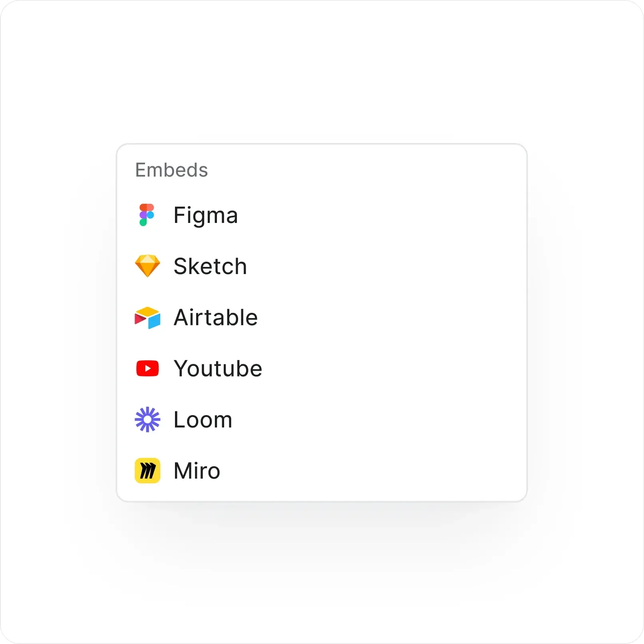The image size is (644, 644).
Task: Click the Airtable logo icon
Action: click(147, 317)
